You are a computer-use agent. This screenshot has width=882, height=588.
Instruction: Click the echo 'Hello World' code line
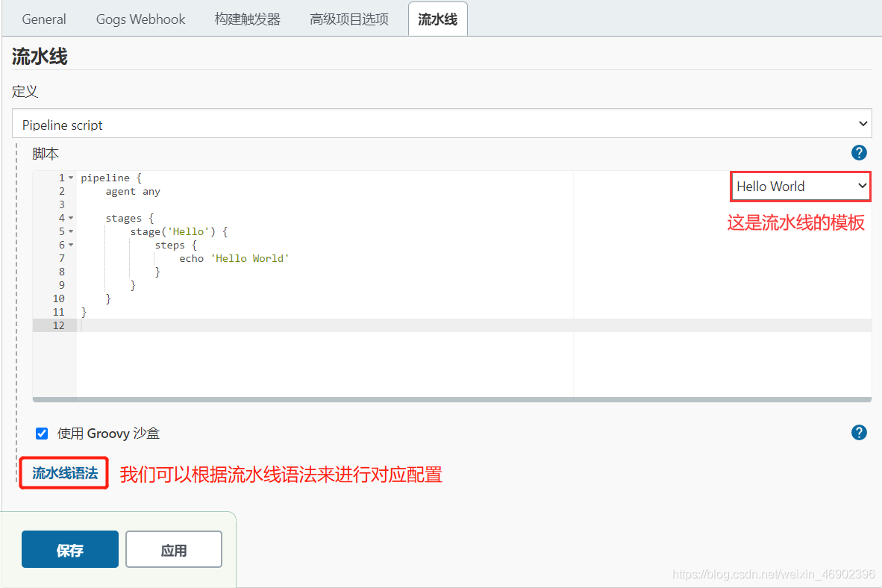[234, 259]
